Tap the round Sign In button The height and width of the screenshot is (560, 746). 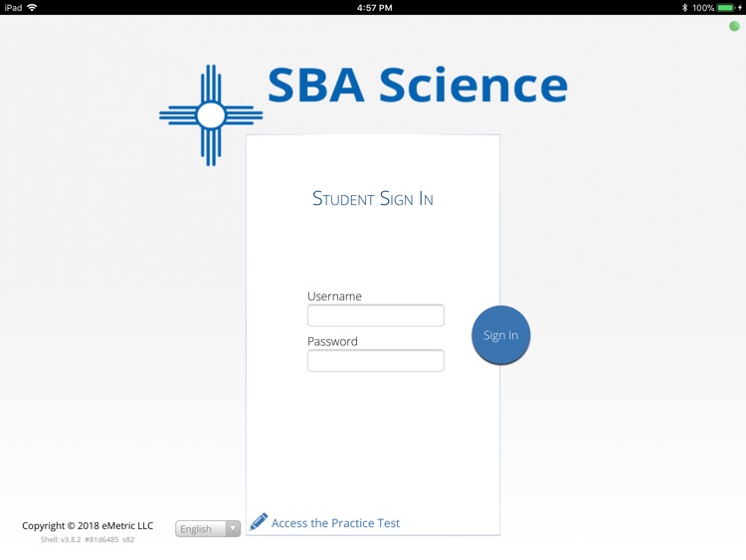(x=500, y=335)
